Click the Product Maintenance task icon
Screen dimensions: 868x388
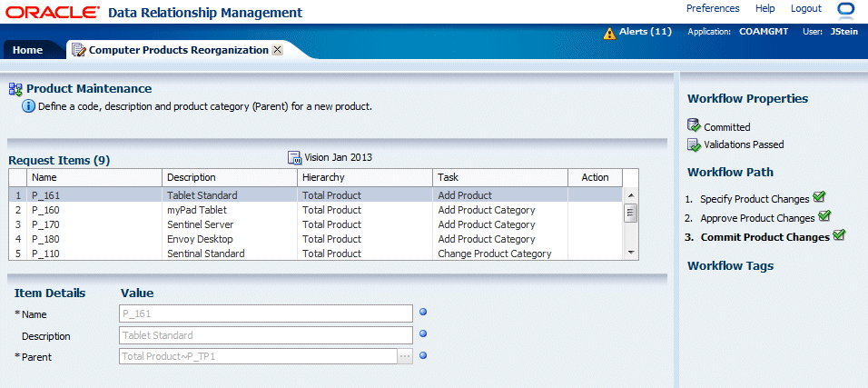pyautogui.click(x=15, y=89)
